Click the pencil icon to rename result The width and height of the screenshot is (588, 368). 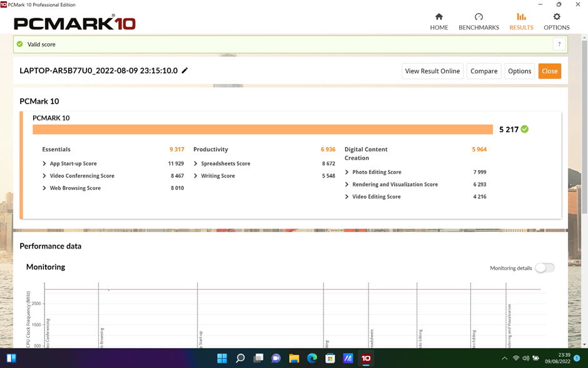(x=185, y=71)
